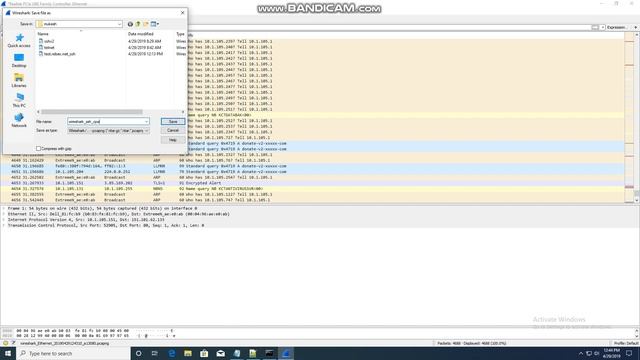Image resolution: width=640 pixels, height=360 pixels.
Task: Enable the 'Compress with gzip' checkbox
Action: click(38, 149)
